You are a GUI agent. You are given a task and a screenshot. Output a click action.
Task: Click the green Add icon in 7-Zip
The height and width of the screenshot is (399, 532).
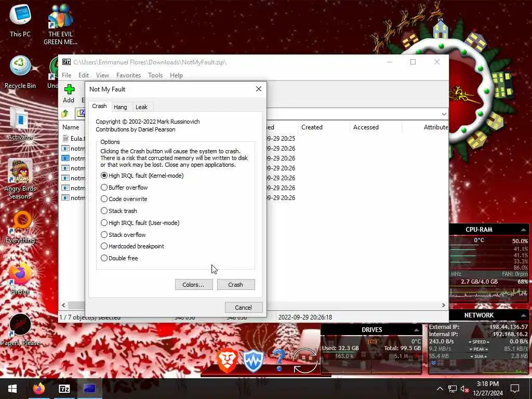69,89
